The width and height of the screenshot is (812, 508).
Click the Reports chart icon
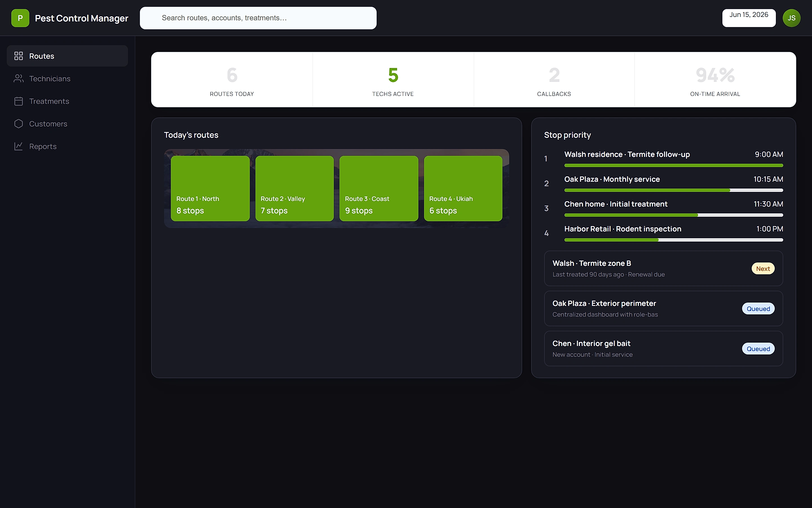[18, 146]
